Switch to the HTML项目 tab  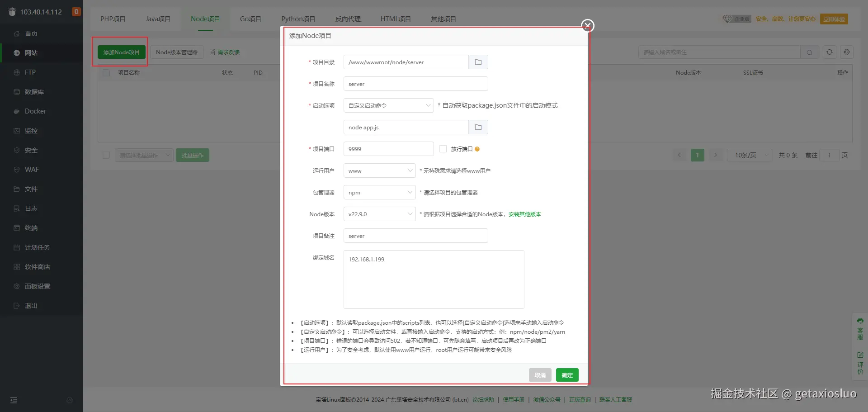click(x=396, y=19)
